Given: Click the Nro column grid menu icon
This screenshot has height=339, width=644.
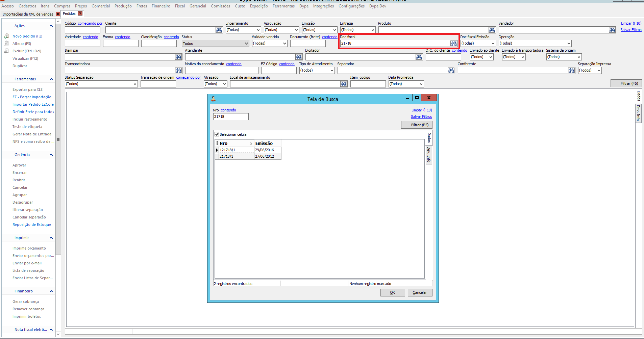Looking at the screenshot, I should click(x=217, y=143).
